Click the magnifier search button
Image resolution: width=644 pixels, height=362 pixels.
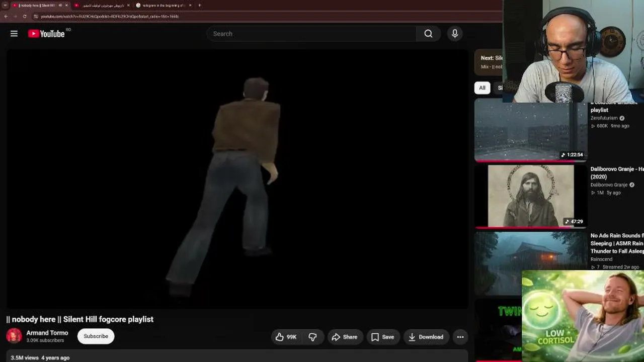(x=428, y=34)
